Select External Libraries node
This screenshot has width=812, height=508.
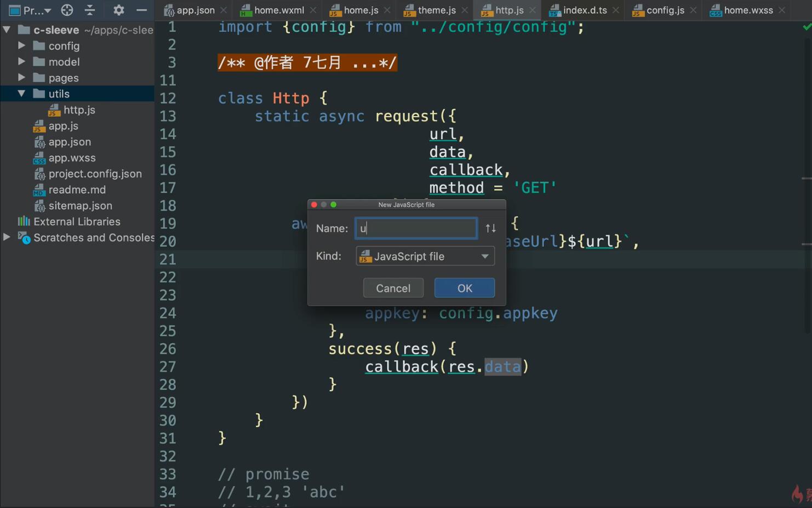click(x=77, y=221)
